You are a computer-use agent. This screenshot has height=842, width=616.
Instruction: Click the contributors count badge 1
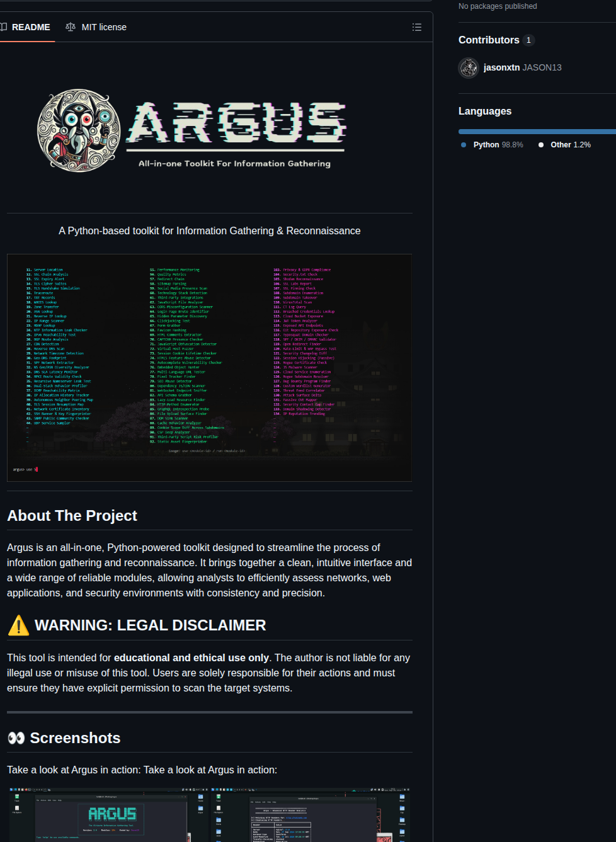tap(528, 40)
